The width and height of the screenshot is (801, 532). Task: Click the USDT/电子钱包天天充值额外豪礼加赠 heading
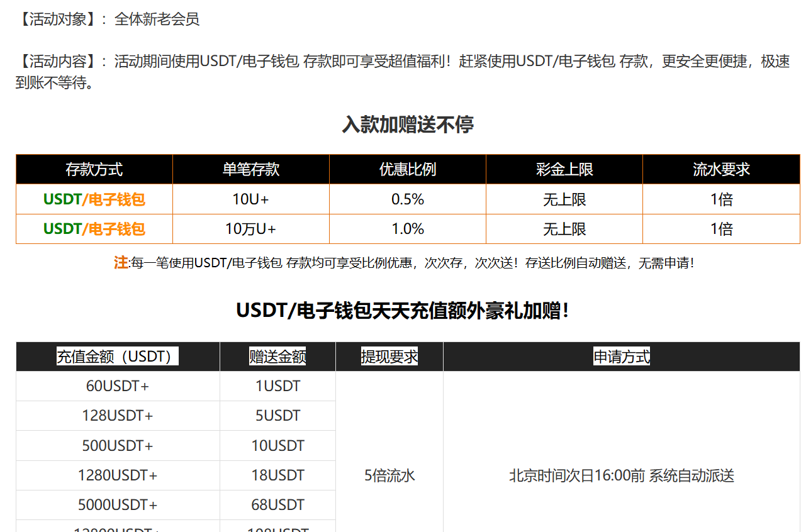[x=403, y=311]
